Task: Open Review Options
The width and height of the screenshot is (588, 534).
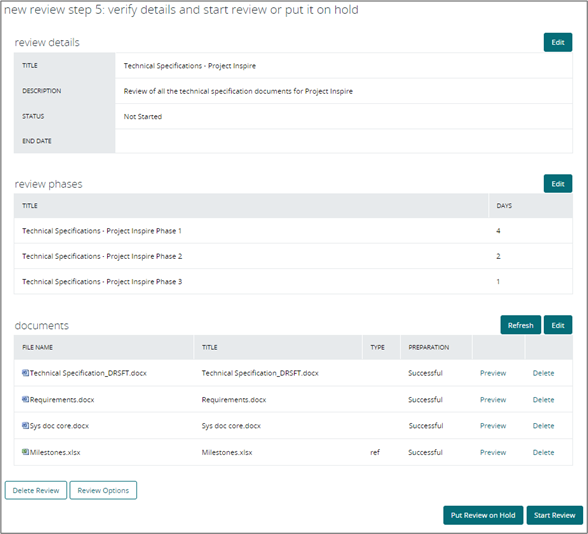Action: [103, 490]
